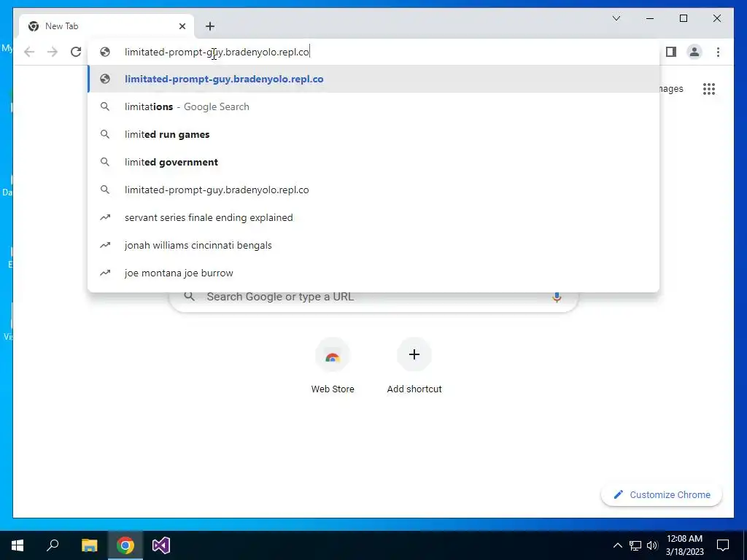Reload the page with the refresh icon
Viewport: 747px width, 560px height.
pos(76,52)
